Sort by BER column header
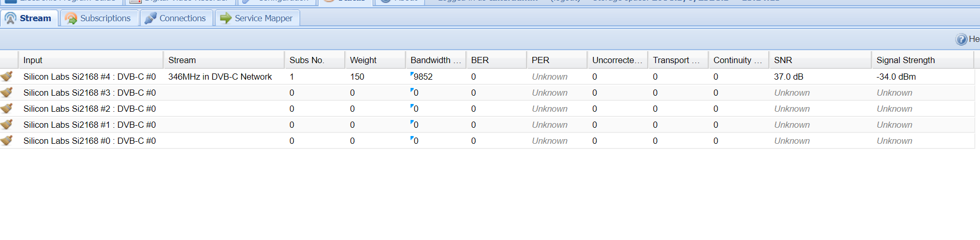Viewport: 980px width, 240px height. pos(496,60)
